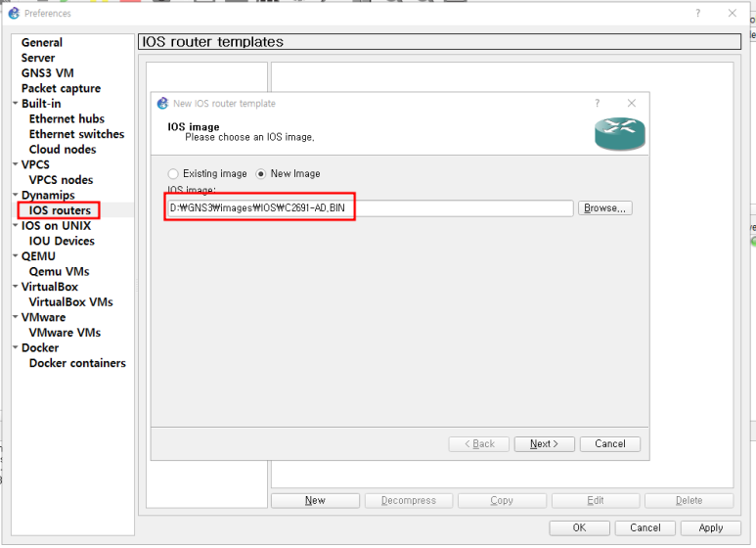Select Ethernet hubs in the sidebar
Viewport: 756px width, 548px height.
tap(67, 118)
